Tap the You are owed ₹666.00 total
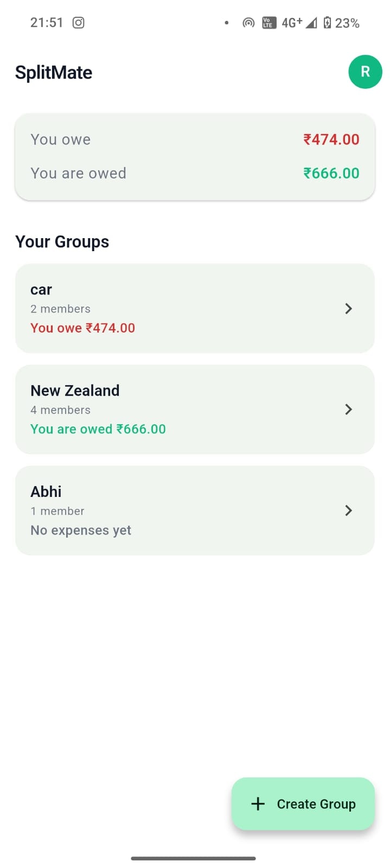 point(331,173)
